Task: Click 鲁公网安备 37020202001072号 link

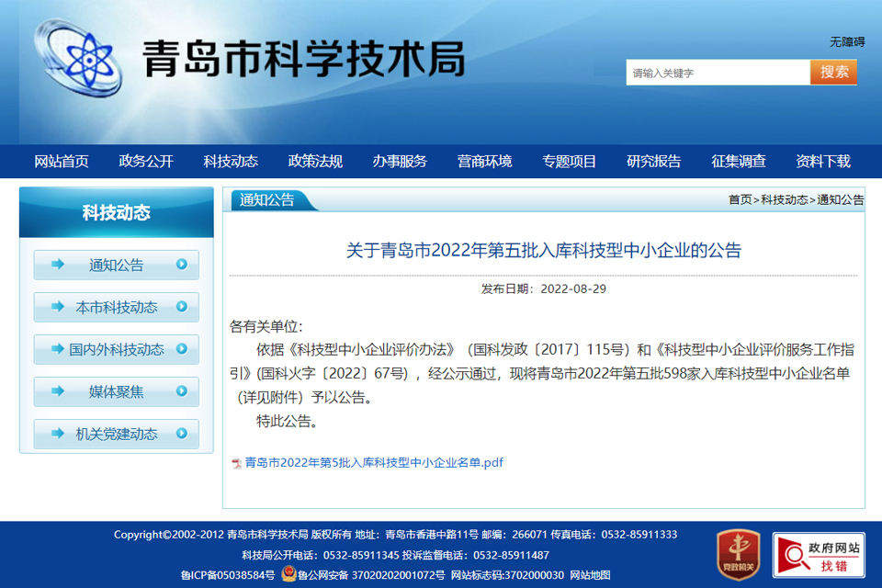Action: [x=370, y=575]
